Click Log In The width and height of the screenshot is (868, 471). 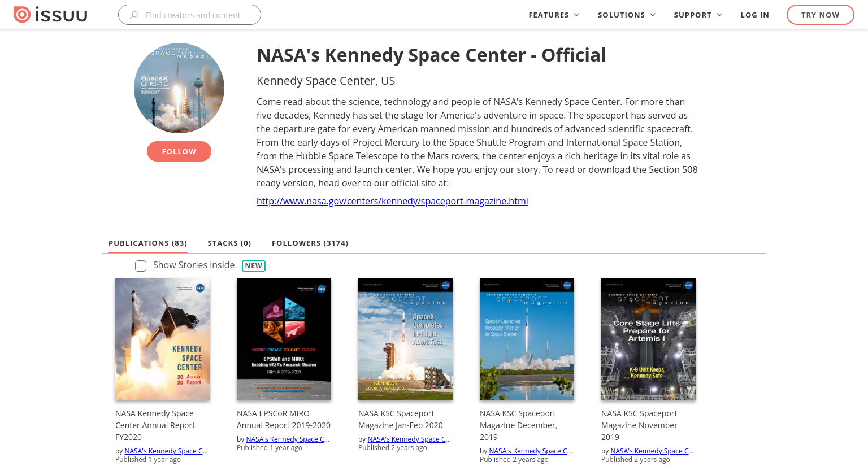tap(754, 15)
